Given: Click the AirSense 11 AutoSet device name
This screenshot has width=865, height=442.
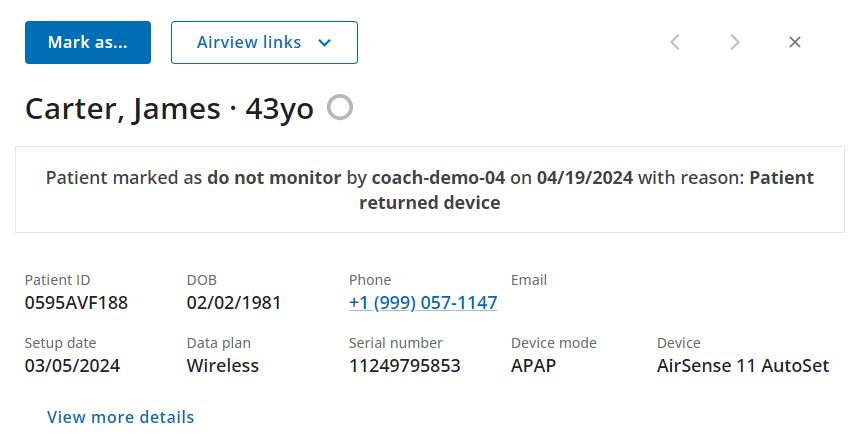Looking at the screenshot, I should (743, 366).
